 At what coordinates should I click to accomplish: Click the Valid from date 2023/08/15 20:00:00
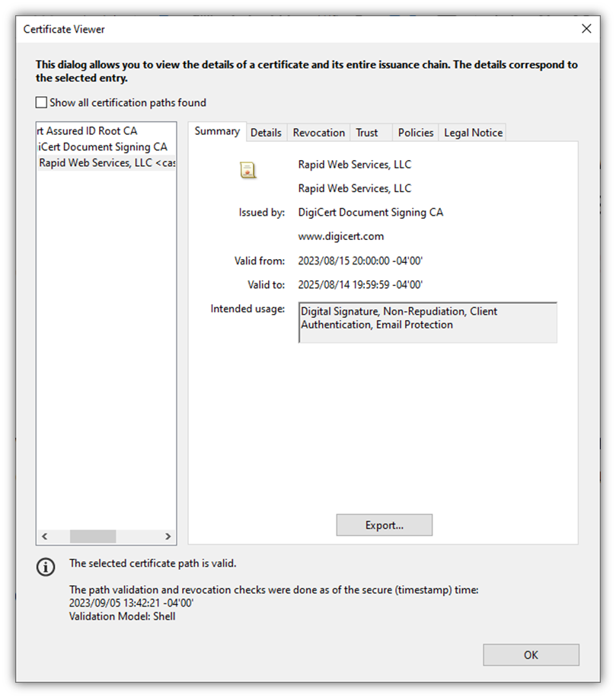[360, 261]
